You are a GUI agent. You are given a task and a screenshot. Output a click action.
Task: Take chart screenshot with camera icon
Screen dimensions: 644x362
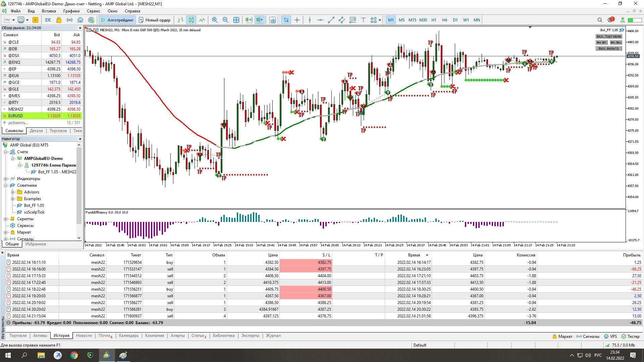[x=273, y=20]
